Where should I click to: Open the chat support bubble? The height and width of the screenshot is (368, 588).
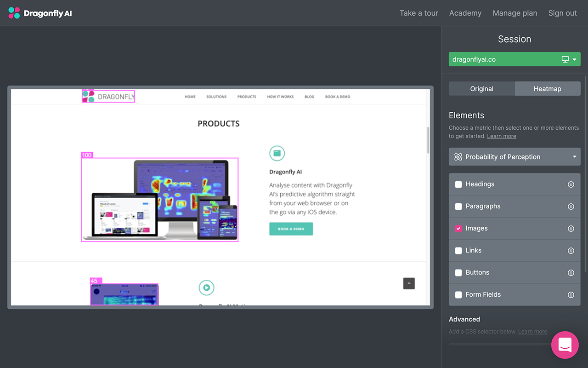click(x=565, y=345)
